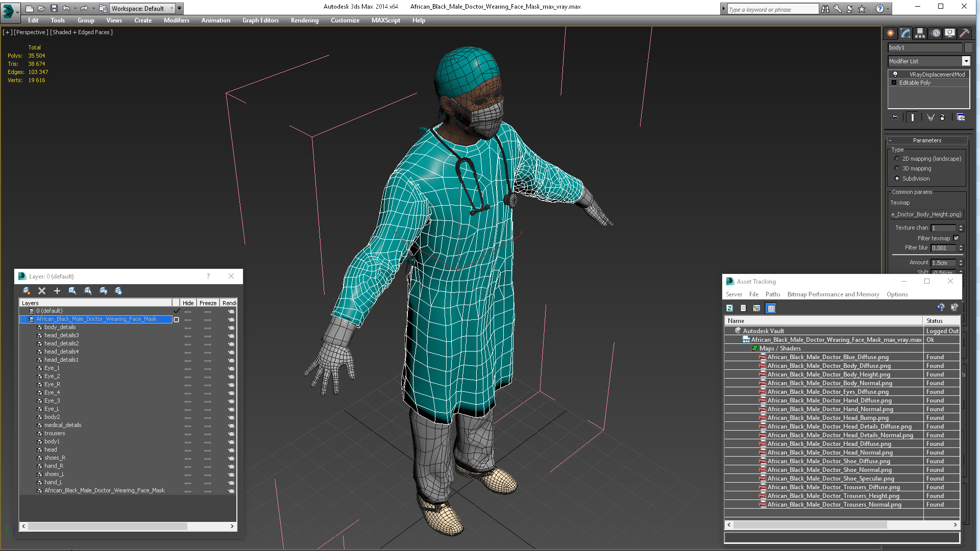Click Delete layer X icon in Layer dialog

point(42,291)
